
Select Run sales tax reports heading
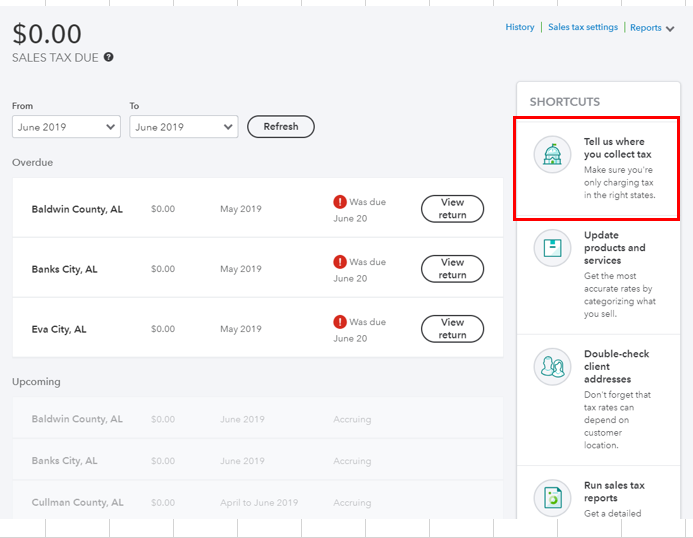click(614, 492)
